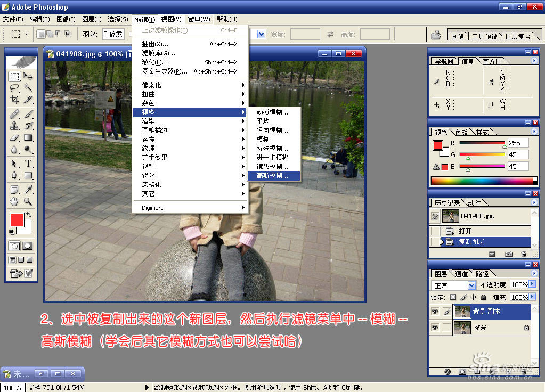Switch to the 通道 tab
This screenshot has height=392, width=545.
(461, 274)
